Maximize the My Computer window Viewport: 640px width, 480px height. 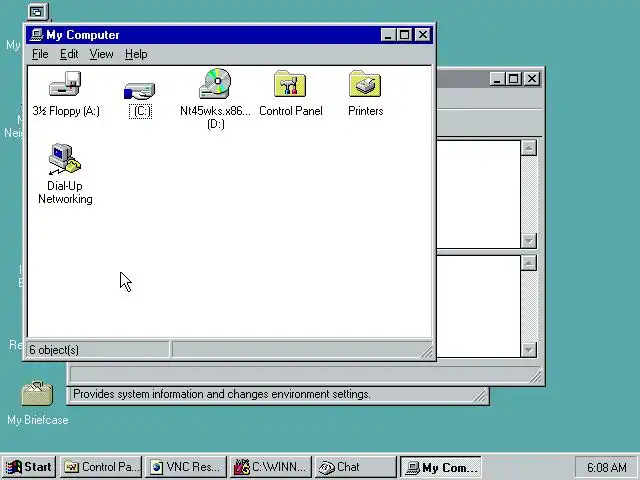coord(404,35)
